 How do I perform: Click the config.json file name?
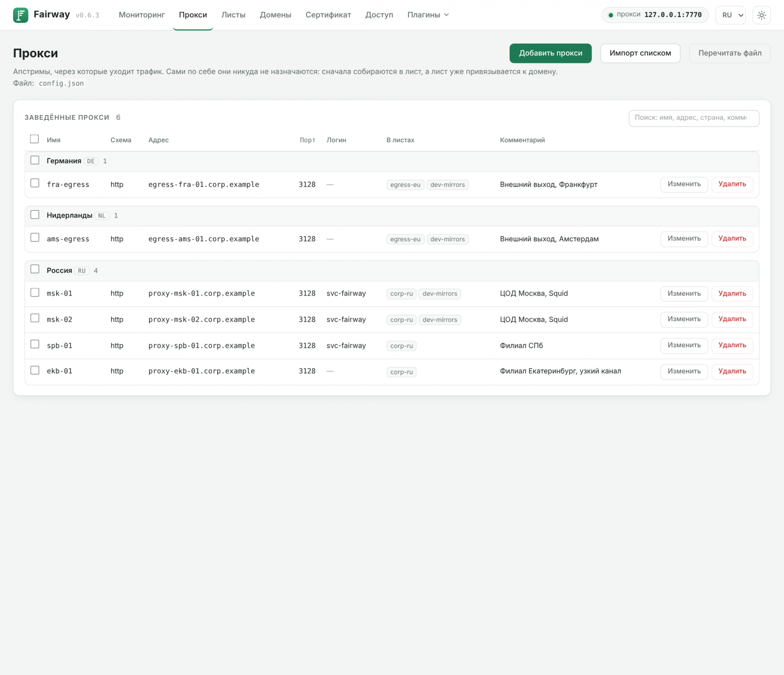point(61,83)
